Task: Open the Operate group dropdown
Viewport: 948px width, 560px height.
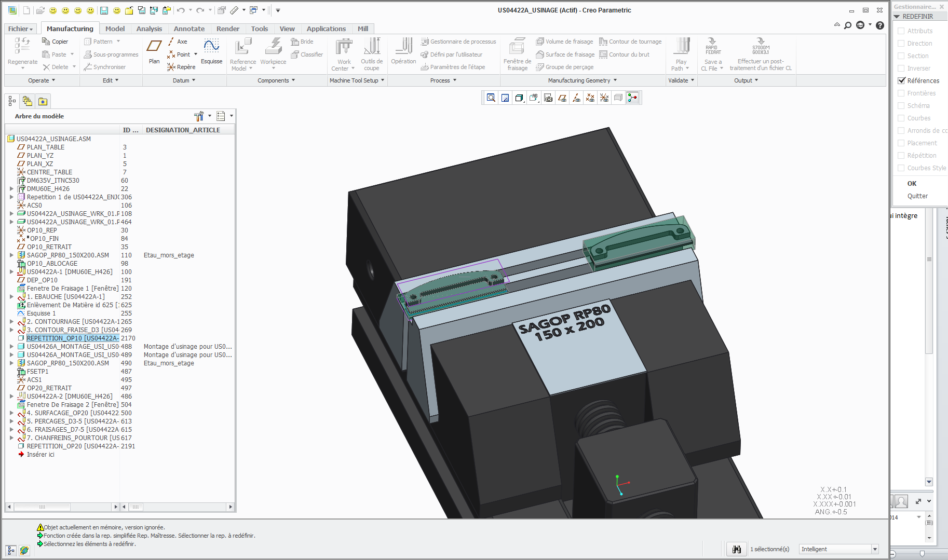Action: 42,80
